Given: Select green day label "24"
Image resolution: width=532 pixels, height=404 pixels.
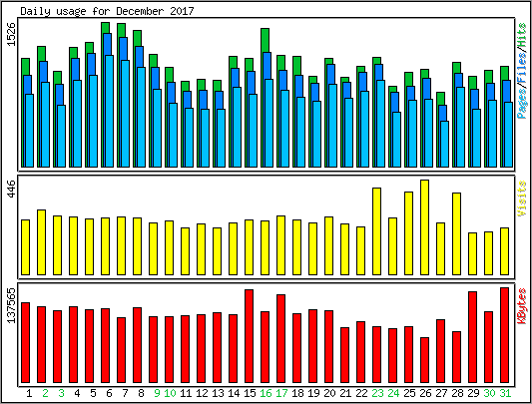Looking at the screenshot, I should [393, 393].
